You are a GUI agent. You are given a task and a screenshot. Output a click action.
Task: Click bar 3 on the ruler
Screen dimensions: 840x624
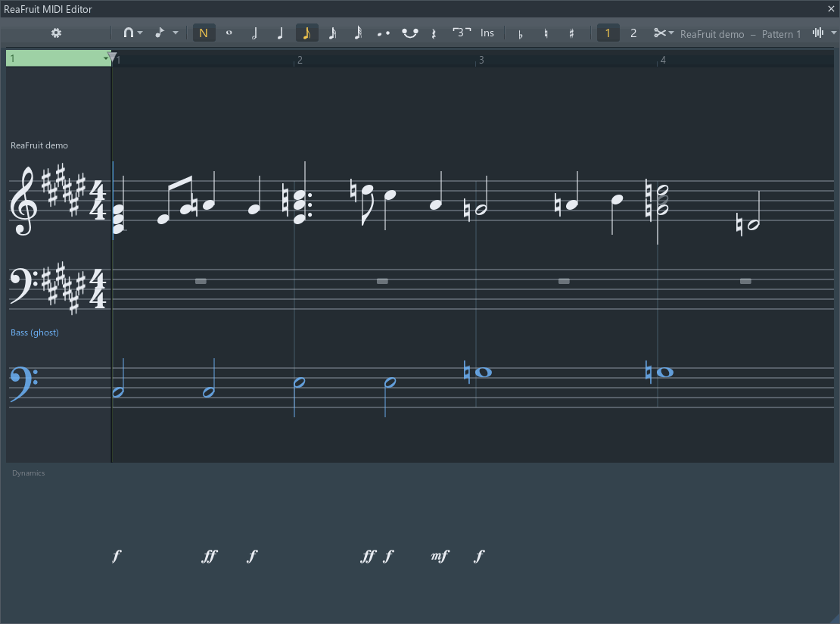point(481,60)
